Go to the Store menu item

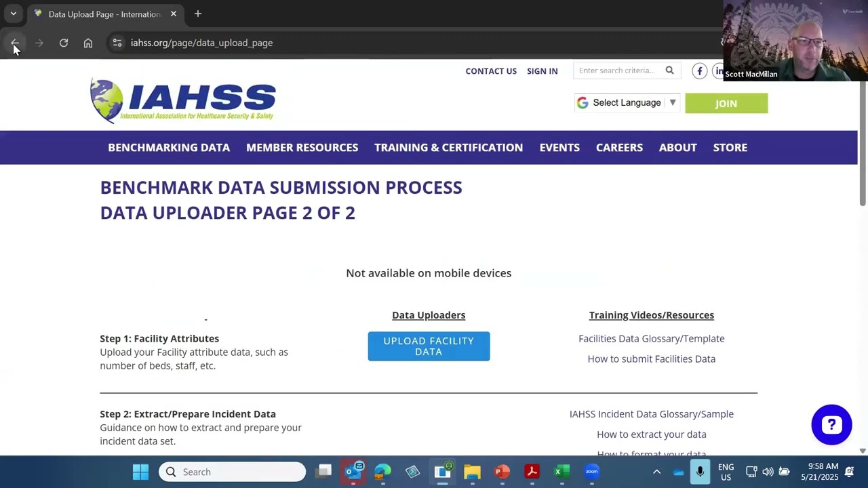[x=730, y=147]
